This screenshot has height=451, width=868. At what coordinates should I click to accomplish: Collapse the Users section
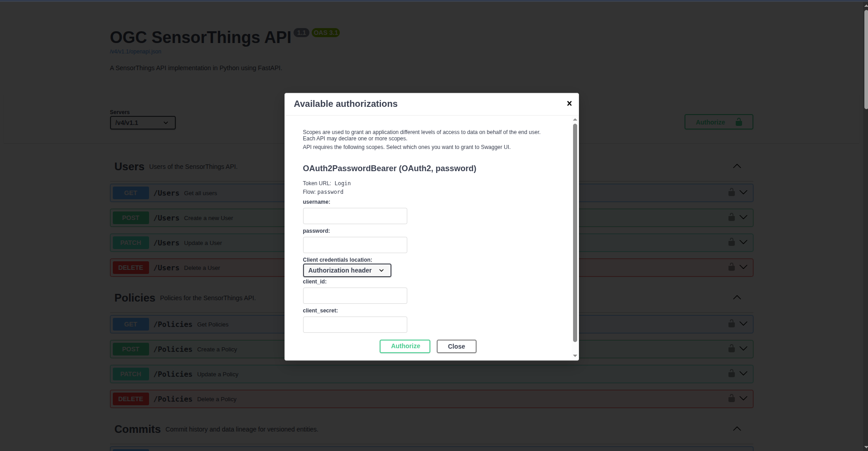[x=737, y=166]
